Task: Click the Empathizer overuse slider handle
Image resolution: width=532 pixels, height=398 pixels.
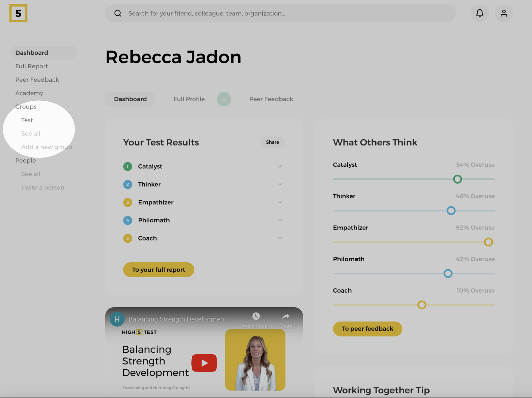Action: (488, 242)
